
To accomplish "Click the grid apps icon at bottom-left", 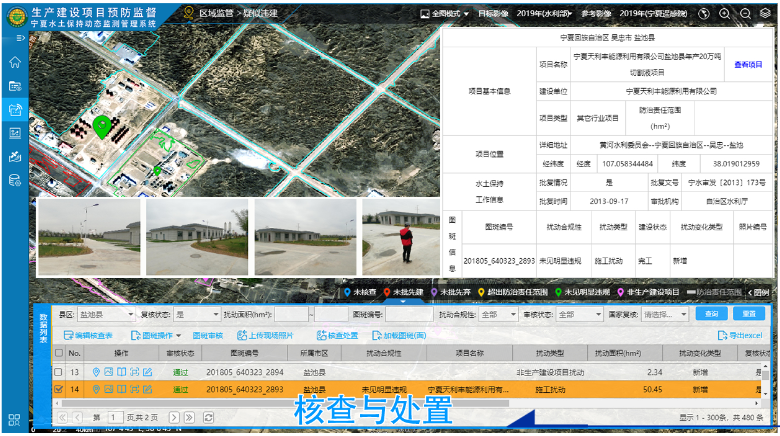I will pos(15,420).
